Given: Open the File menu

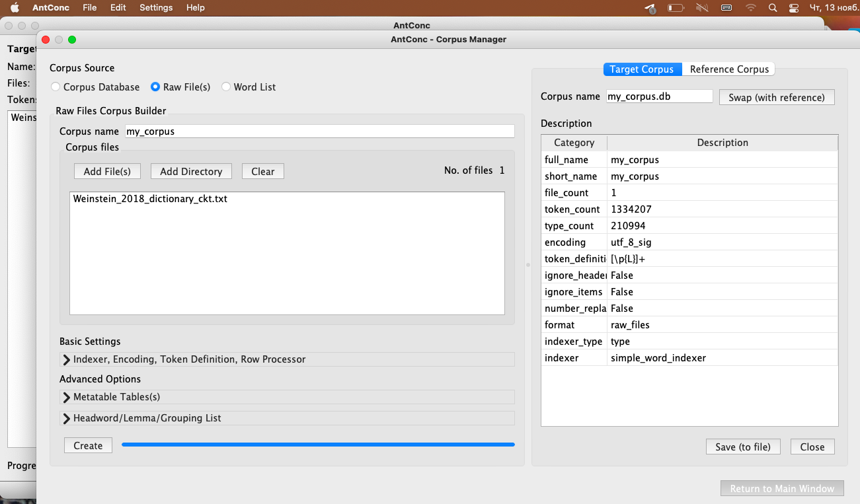Looking at the screenshot, I should [90, 8].
